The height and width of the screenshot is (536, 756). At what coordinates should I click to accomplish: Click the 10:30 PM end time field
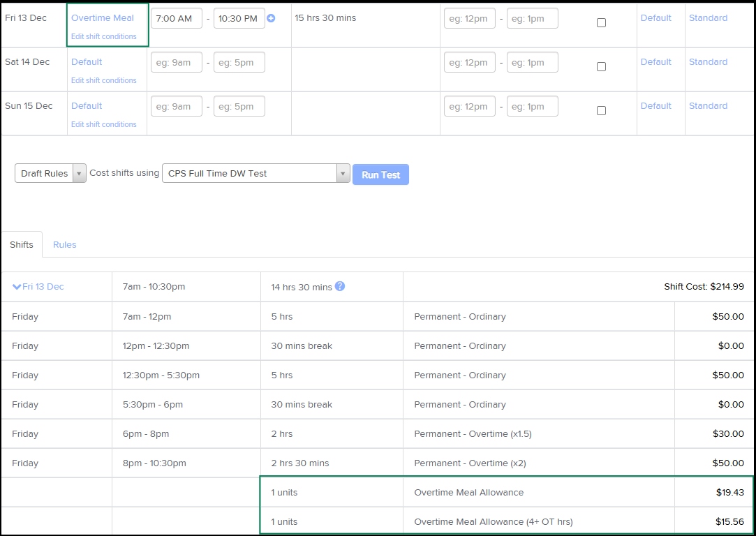click(239, 19)
